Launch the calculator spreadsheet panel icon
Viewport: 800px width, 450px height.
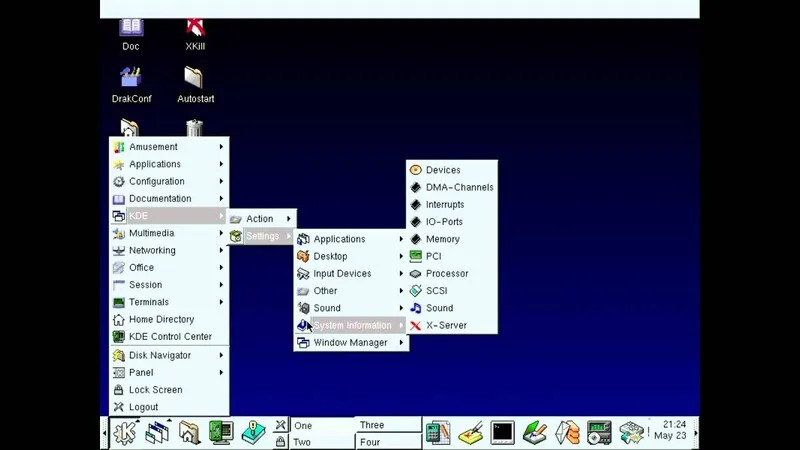coord(438,433)
